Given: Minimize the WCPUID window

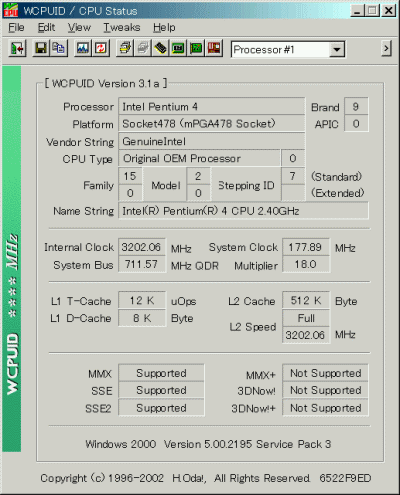Looking at the screenshot, I should click(x=357, y=11).
